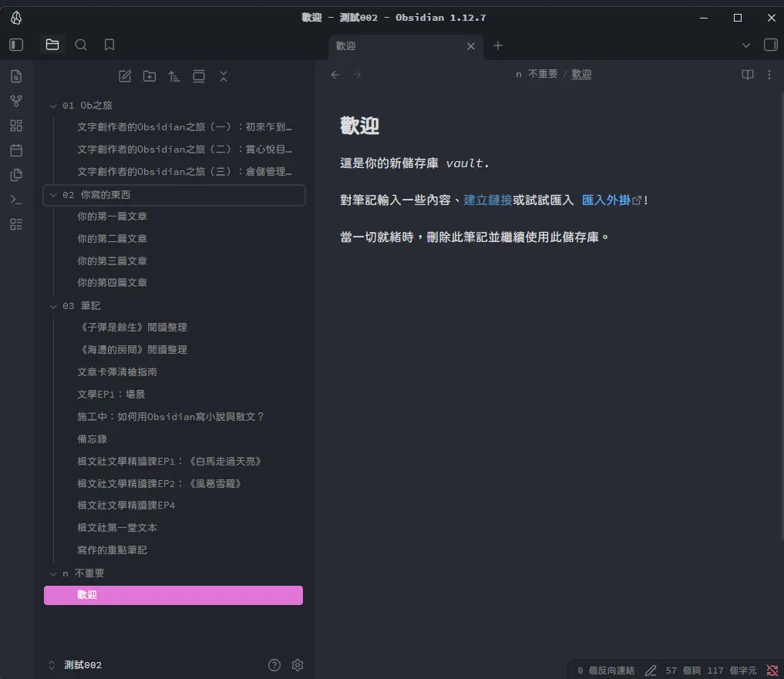Switch to the bookmarks tab in sidebar
This screenshot has width=784, height=679.
pos(109,45)
